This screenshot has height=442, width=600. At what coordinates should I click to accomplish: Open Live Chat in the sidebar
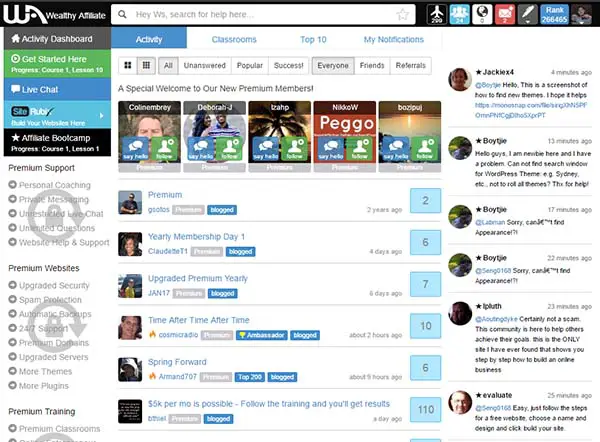click(57, 90)
